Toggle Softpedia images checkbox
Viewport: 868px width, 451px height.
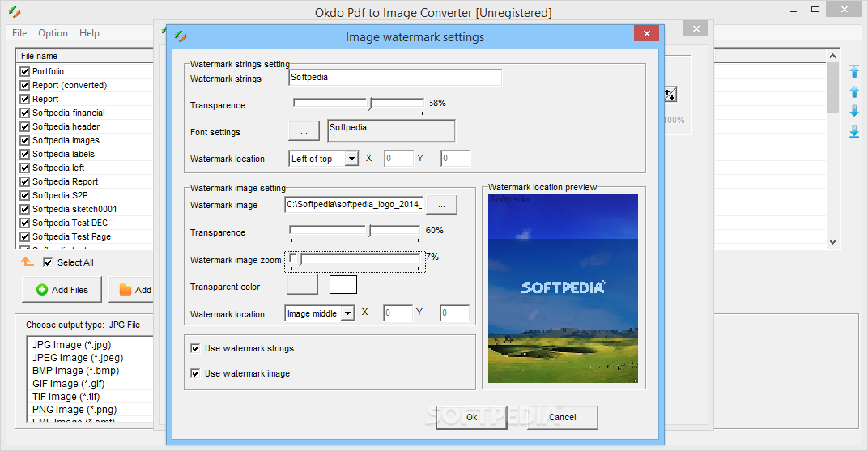[x=24, y=141]
